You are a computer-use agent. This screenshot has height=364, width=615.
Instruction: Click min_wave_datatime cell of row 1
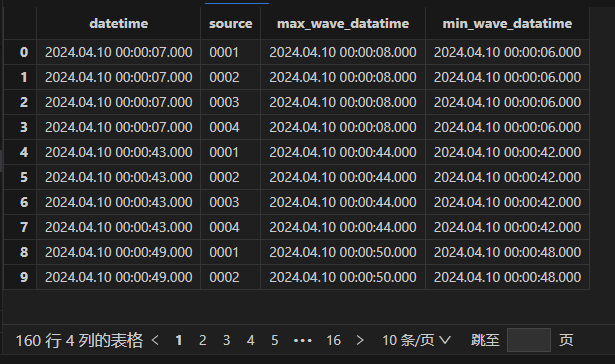(x=508, y=77)
